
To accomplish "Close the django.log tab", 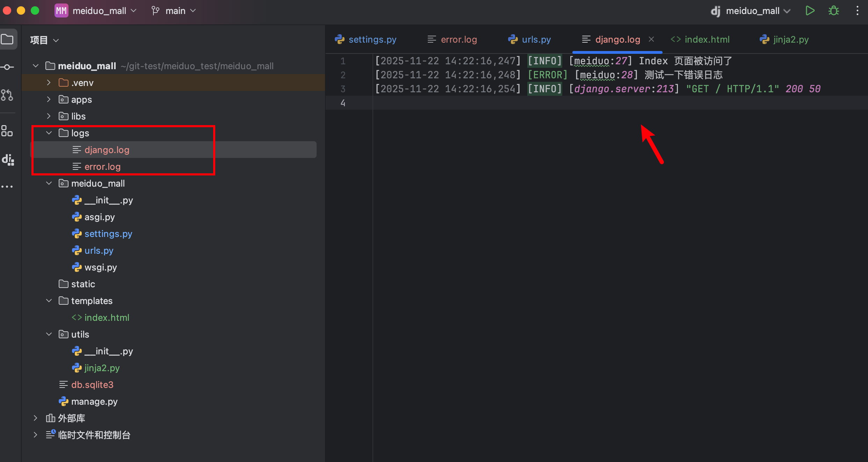I will 651,39.
